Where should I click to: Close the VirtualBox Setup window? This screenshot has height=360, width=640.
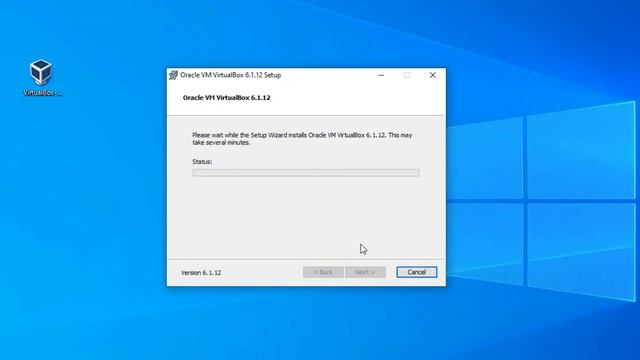(433, 75)
